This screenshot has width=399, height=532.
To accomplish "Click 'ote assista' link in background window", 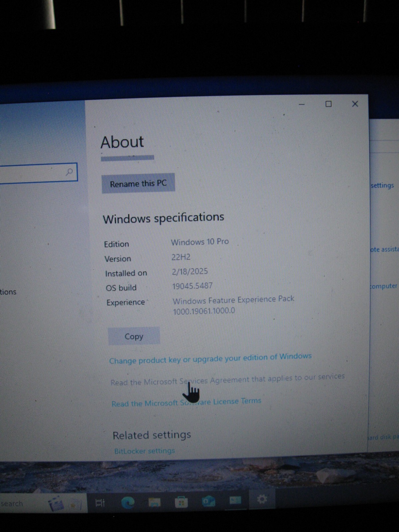I will tap(384, 249).
